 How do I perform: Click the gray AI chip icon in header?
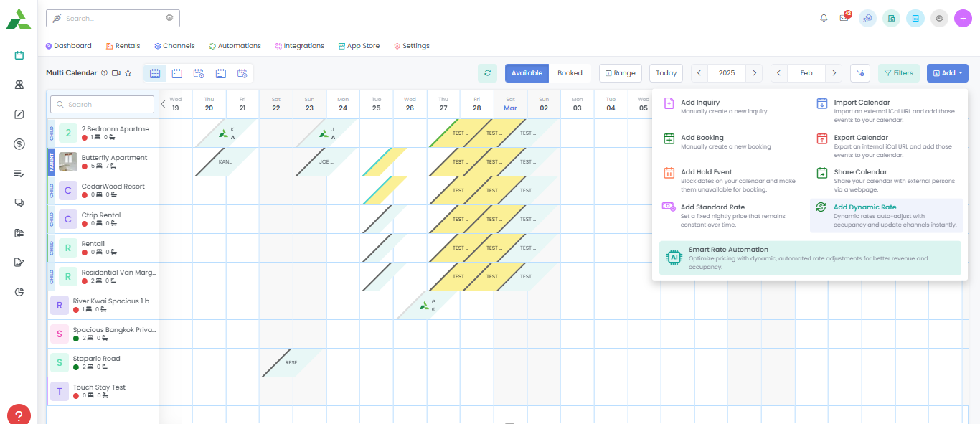(x=939, y=19)
